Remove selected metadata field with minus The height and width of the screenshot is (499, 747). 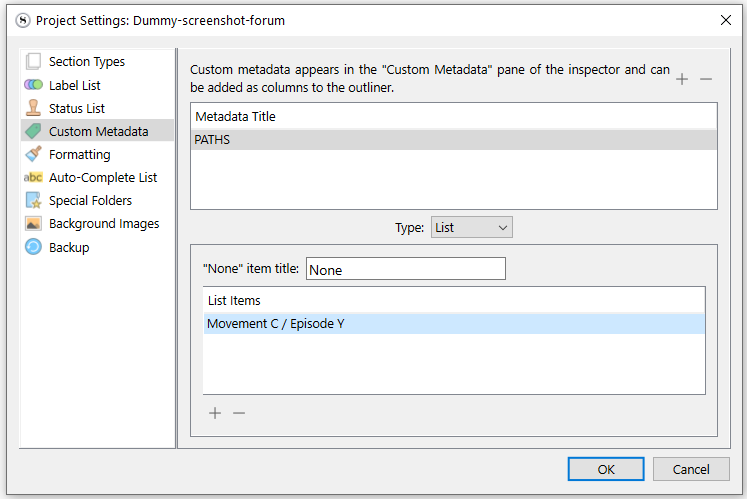click(706, 79)
